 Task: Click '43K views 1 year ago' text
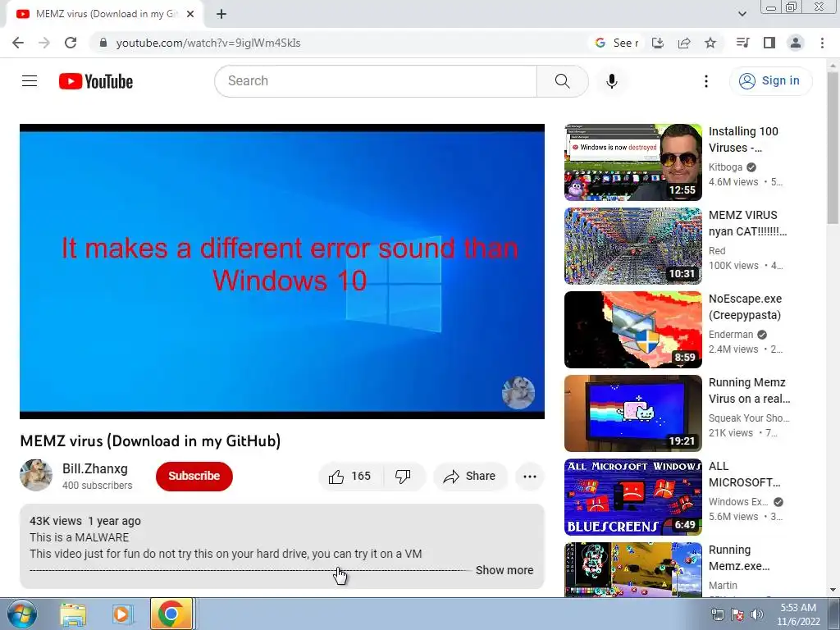[x=85, y=521]
